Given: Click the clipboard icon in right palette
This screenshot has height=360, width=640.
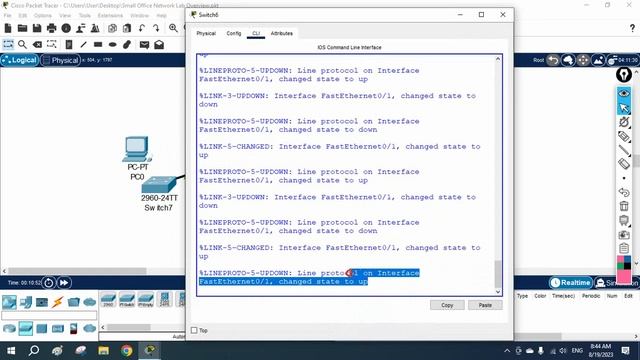Looking at the screenshot, I should coord(624,248).
